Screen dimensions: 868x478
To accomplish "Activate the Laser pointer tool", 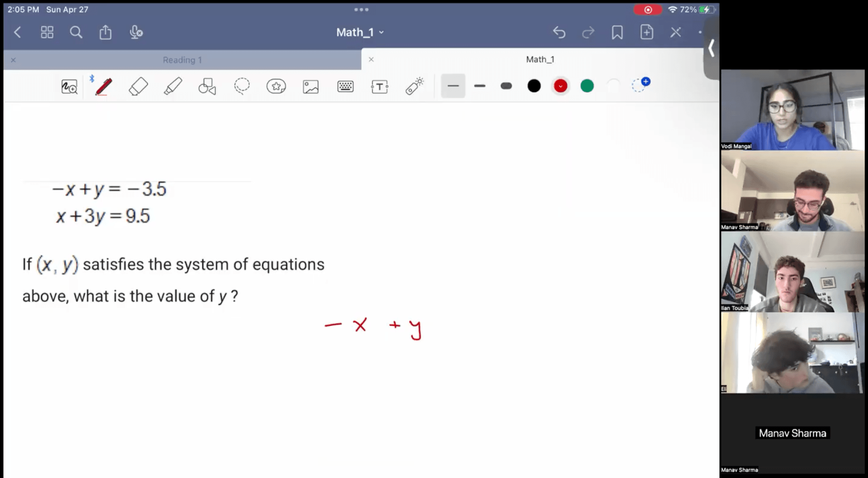I will pyautogui.click(x=414, y=86).
